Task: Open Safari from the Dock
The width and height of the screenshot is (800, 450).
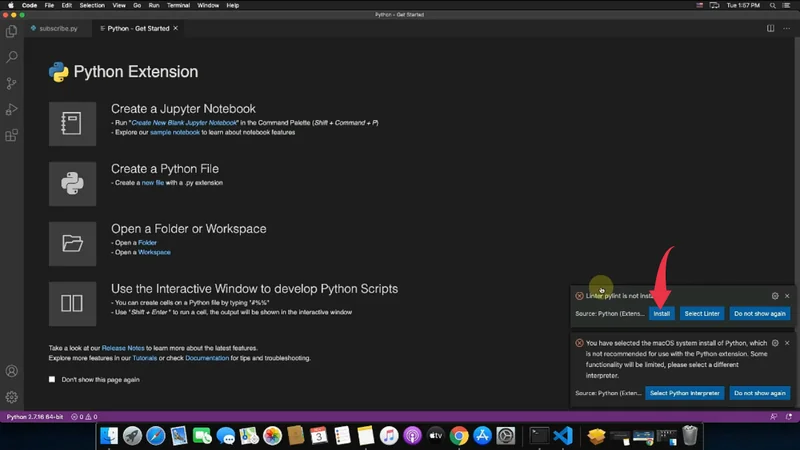Action: 157,436
